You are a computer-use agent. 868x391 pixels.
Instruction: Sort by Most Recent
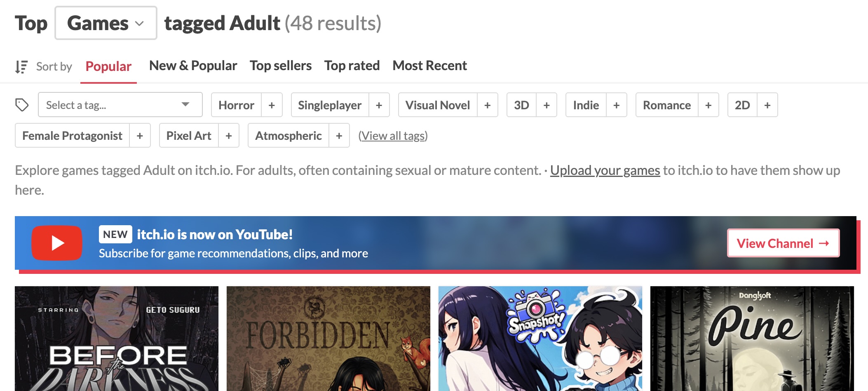tap(429, 66)
